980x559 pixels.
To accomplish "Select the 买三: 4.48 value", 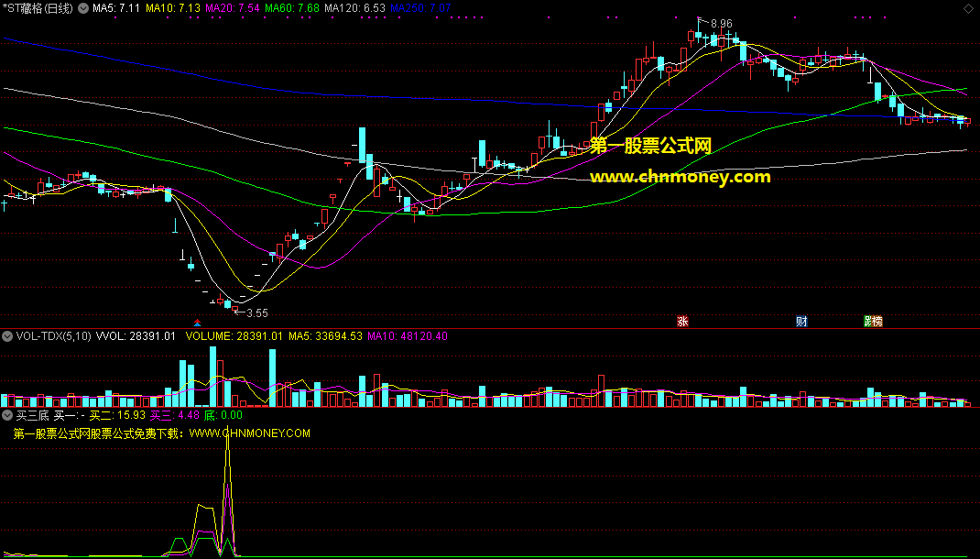I will [x=175, y=415].
